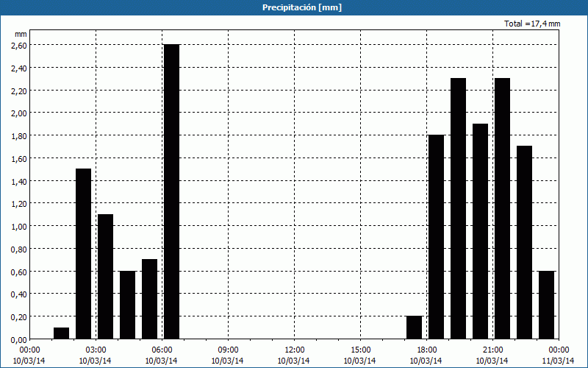Click the 2,60 y-axis value

tap(19, 46)
